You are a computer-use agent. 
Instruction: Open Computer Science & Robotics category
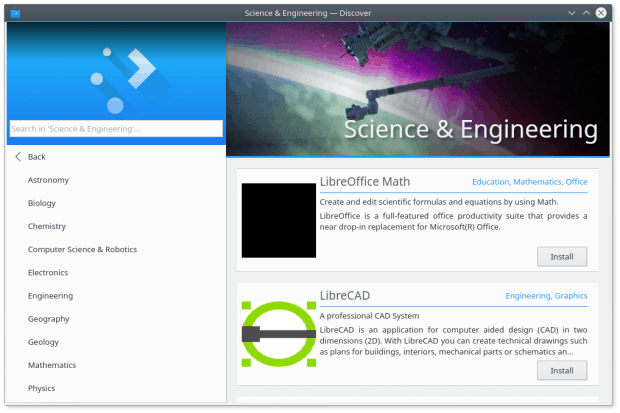pyautogui.click(x=82, y=249)
